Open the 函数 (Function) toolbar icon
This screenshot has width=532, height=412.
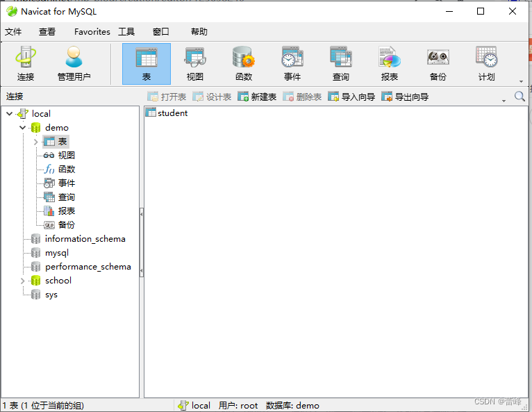[x=244, y=64]
